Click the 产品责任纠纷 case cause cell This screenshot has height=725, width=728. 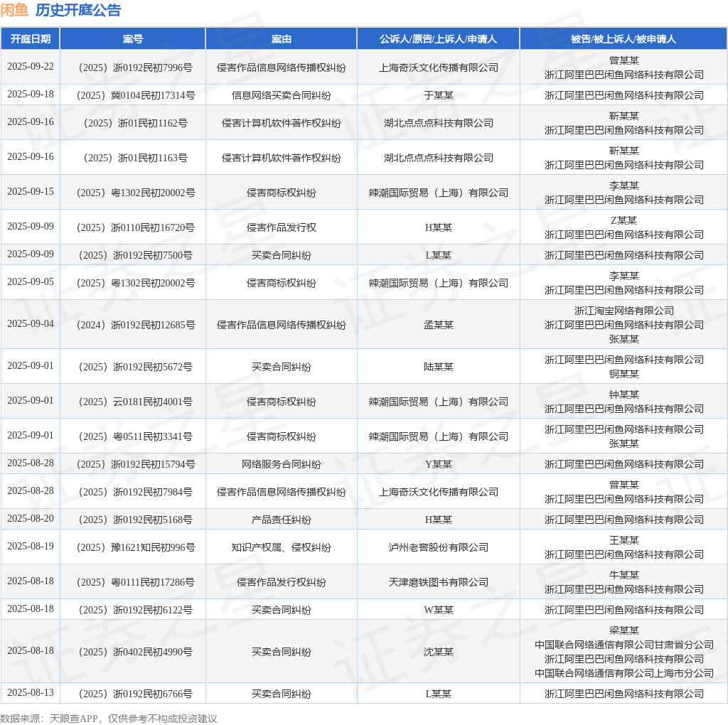coord(282,520)
